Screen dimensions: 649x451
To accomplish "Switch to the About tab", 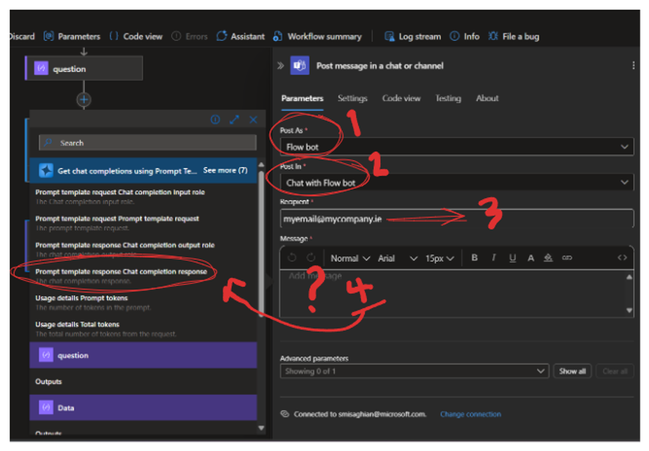I will (x=487, y=98).
